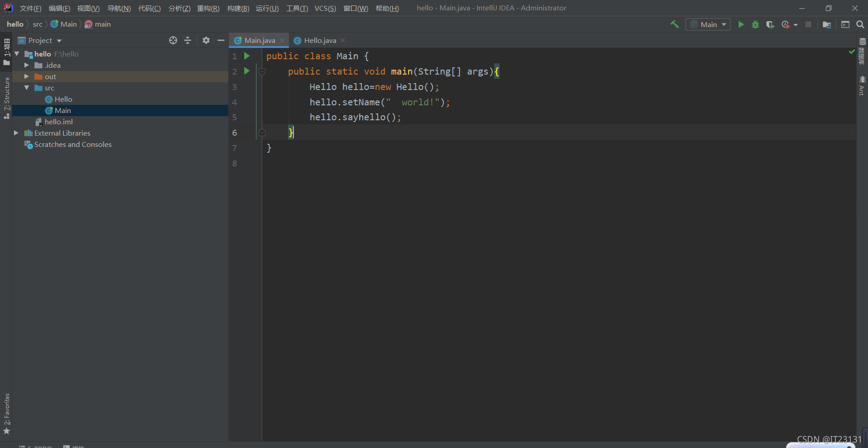Close the Hello.java tab
This screenshot has width=868, height=448.
(x=343, y=40)
